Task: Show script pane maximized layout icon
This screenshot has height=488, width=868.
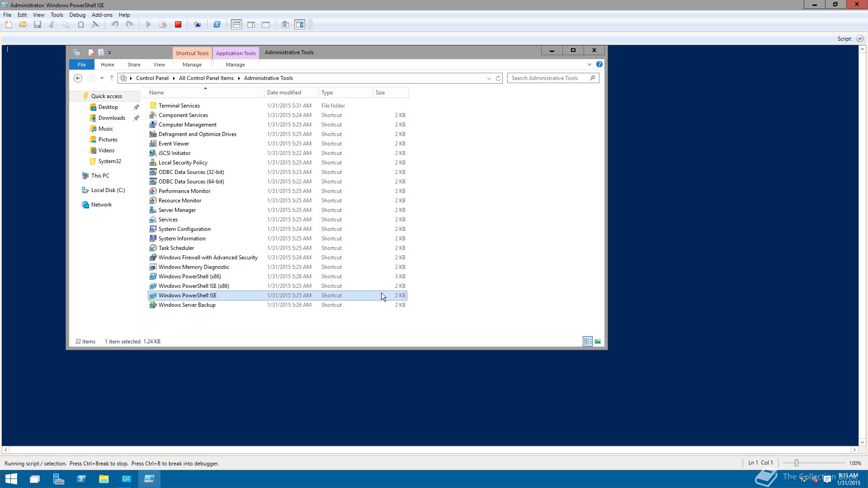Action: click(266, 24)
